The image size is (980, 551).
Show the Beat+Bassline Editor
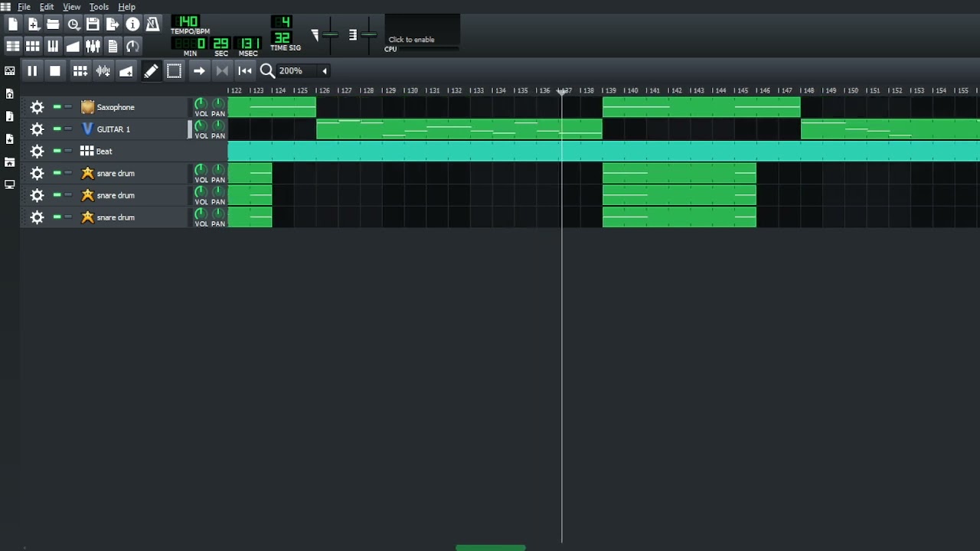33,46
